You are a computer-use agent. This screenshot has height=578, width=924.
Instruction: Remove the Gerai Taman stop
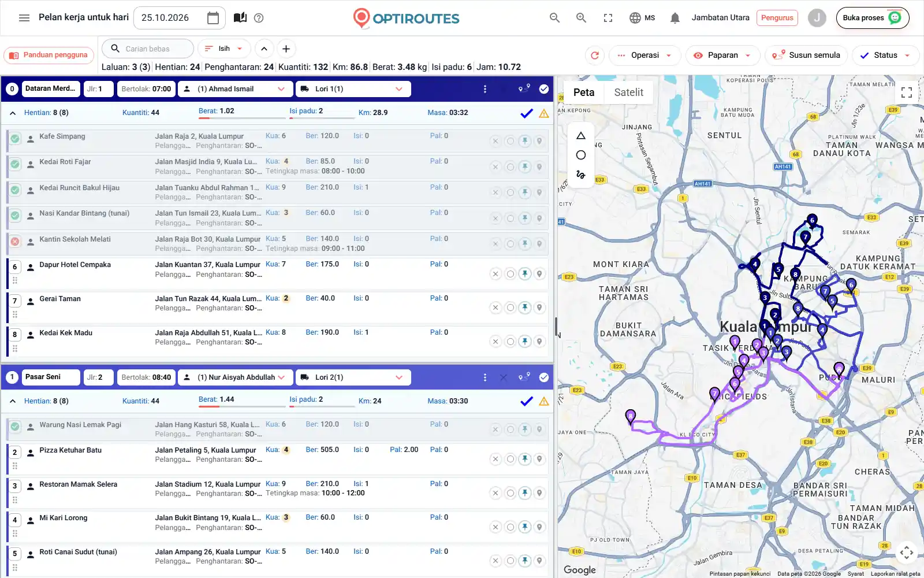pyautogui.click(x=495, y=307)
